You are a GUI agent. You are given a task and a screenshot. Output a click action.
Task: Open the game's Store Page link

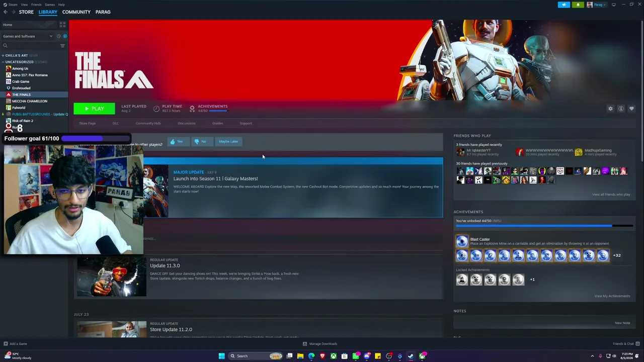coord(87,123)
